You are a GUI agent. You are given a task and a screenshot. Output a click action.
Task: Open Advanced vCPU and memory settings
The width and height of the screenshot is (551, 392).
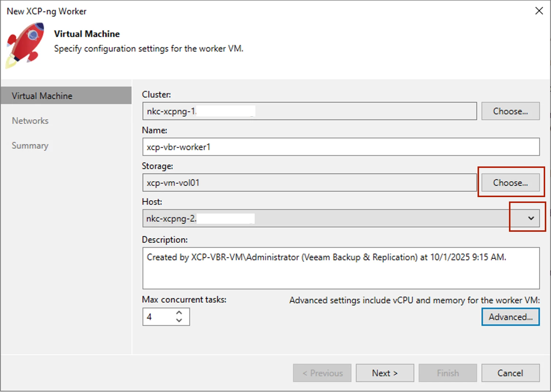tap(510, 317)
